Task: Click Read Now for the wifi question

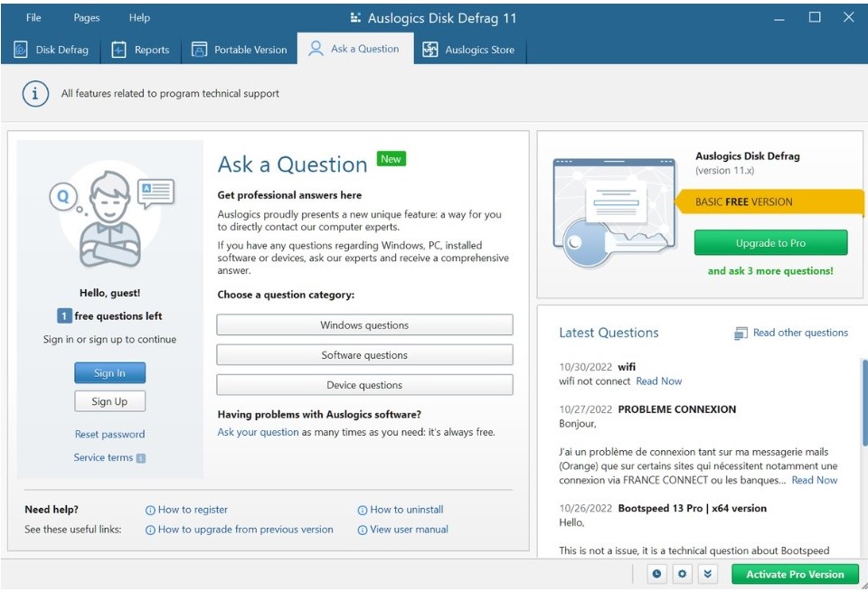Action: [x=659, y=381]
